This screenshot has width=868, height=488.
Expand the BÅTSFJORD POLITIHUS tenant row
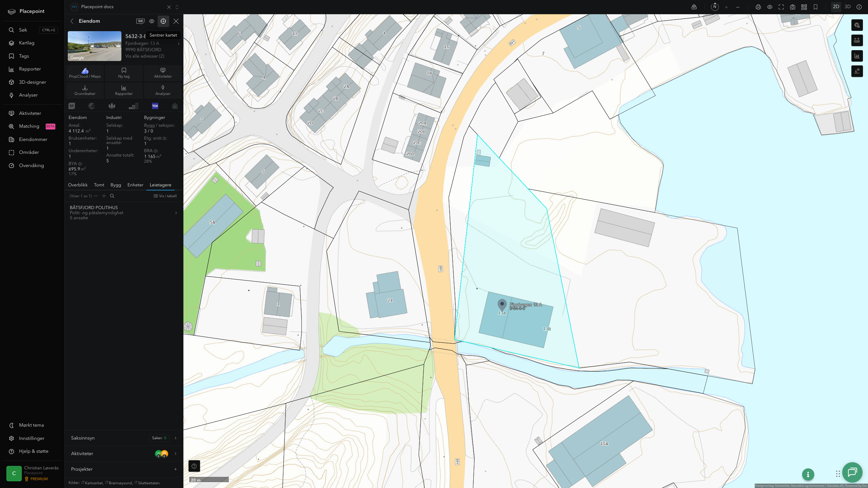[x=124, y=212]
